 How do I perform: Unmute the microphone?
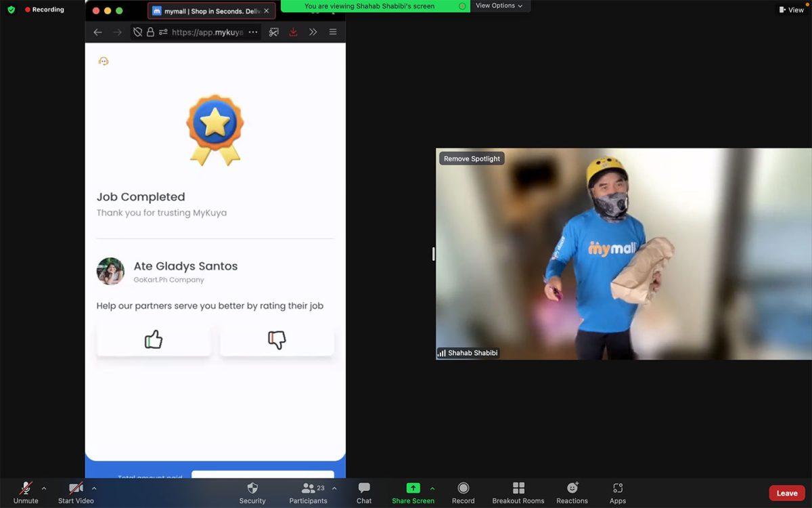(26, 488)
